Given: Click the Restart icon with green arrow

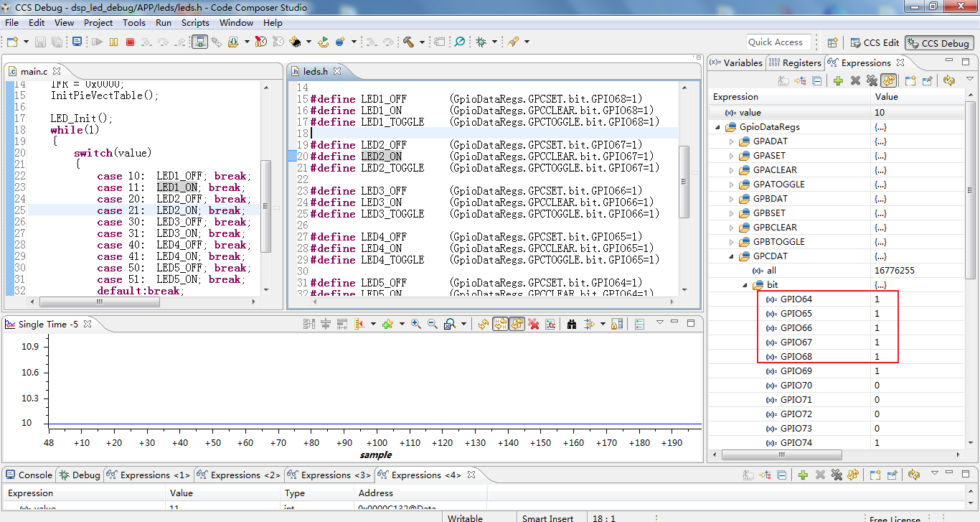Looking at the screenshot, I should [323, 42].
